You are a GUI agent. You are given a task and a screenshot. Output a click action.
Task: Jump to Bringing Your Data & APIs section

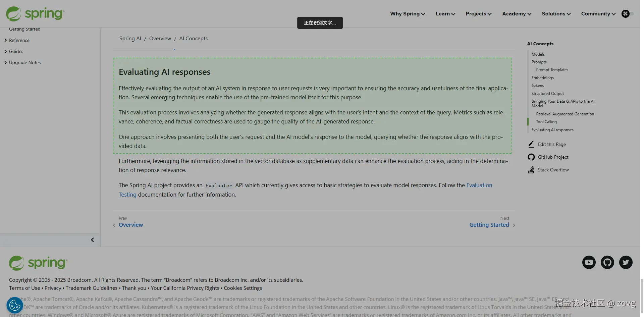tap(563, 104)
